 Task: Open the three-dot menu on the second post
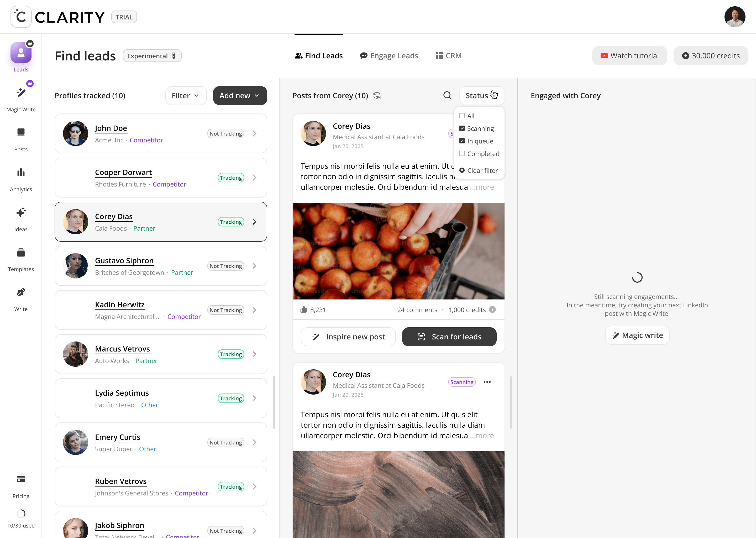pos(487,382)
